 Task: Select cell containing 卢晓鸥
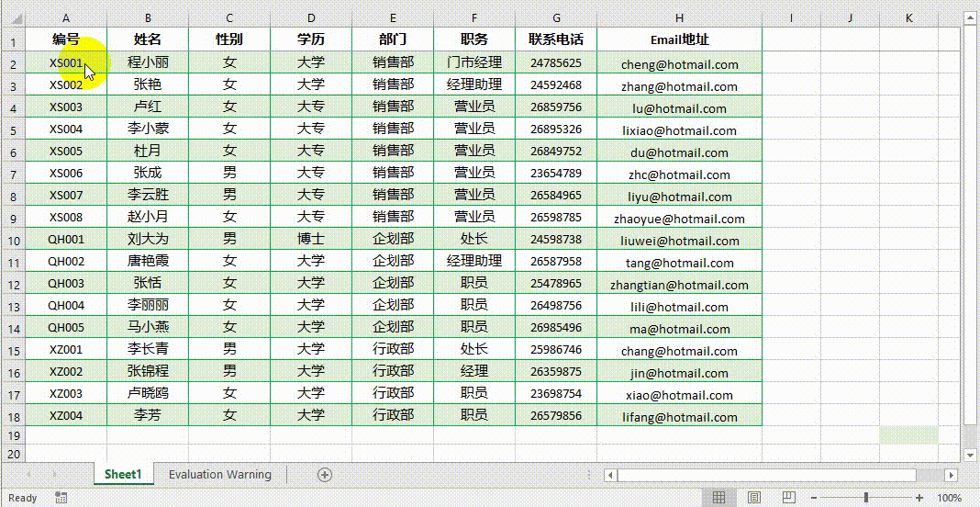pyautogui.click(x=148, y=393)
